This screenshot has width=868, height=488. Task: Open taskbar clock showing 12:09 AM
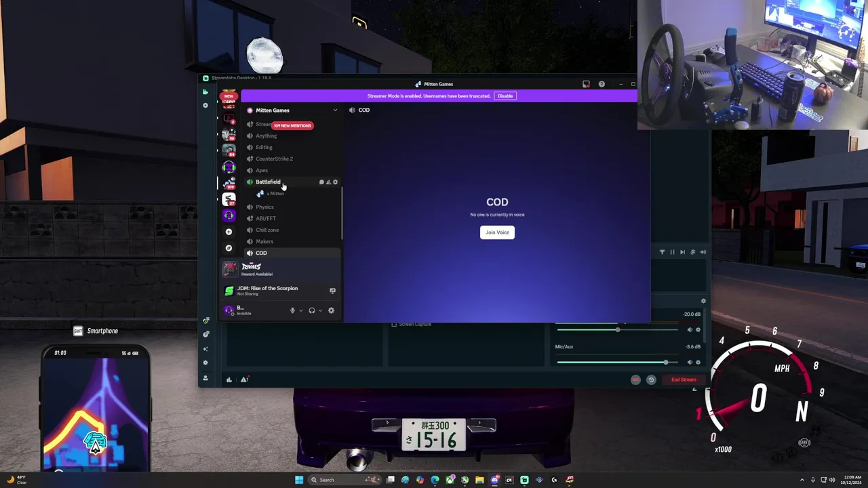[852, 480]
